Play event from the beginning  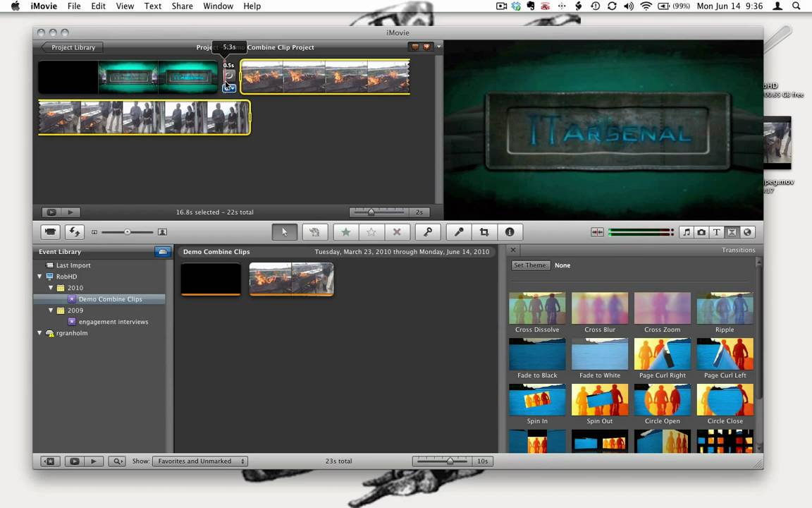tap(94, 461)
